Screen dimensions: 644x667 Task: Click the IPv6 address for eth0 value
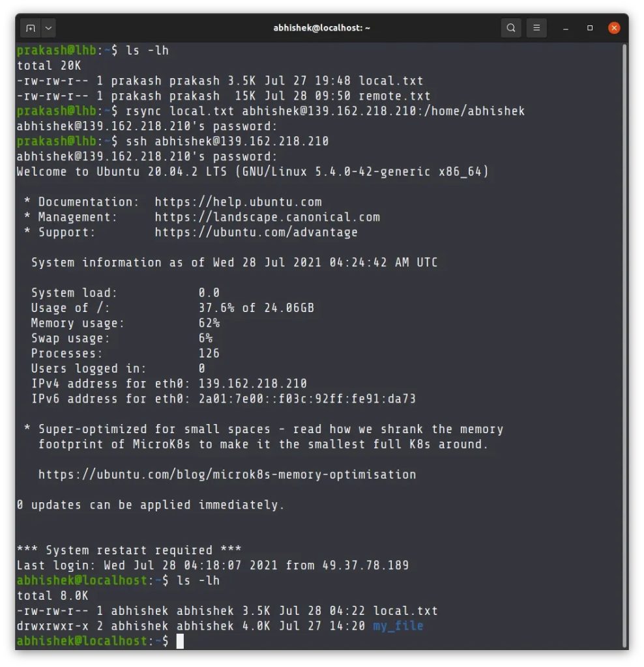[306, 399]
